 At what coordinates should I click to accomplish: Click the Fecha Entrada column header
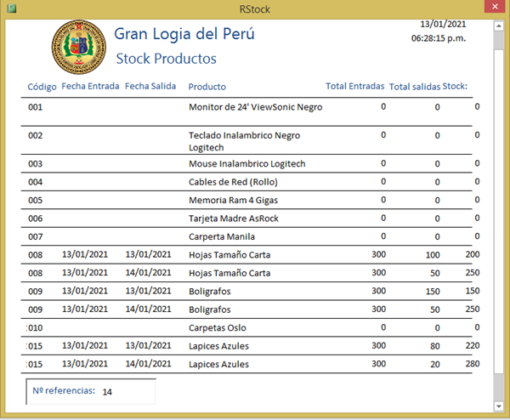pos(90,86)
